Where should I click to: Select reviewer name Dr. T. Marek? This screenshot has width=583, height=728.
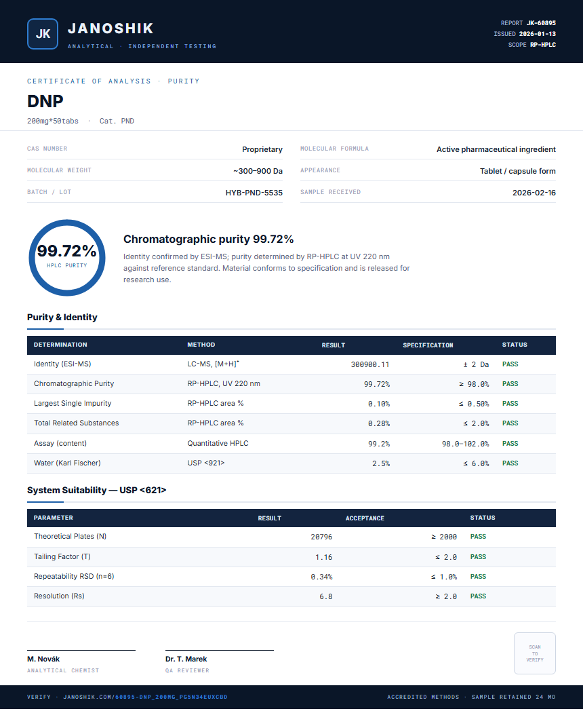[x=186, y=659]
